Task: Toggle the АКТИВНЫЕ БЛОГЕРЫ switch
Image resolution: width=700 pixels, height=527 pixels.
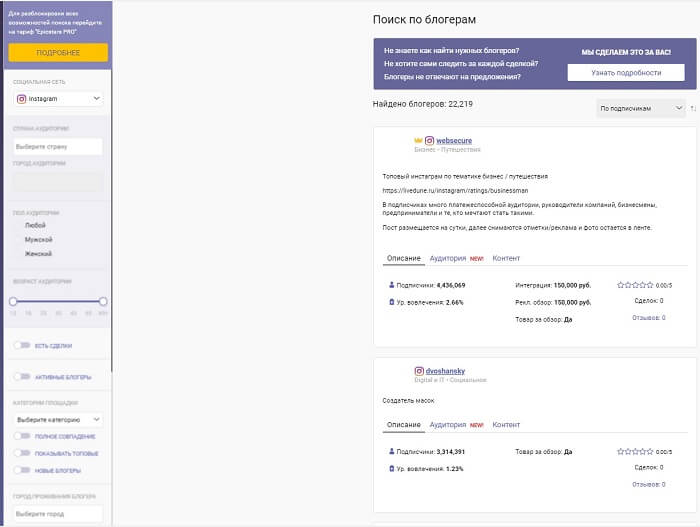Action: pyautogui.click(x=22, y=376)
